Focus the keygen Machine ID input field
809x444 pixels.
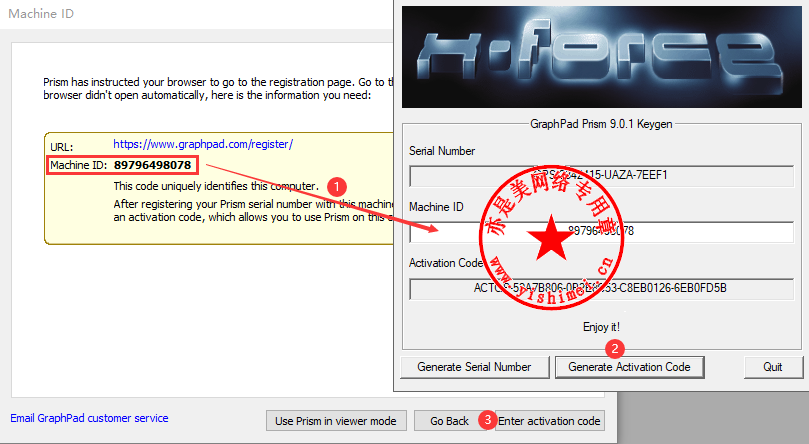point(601,232)
